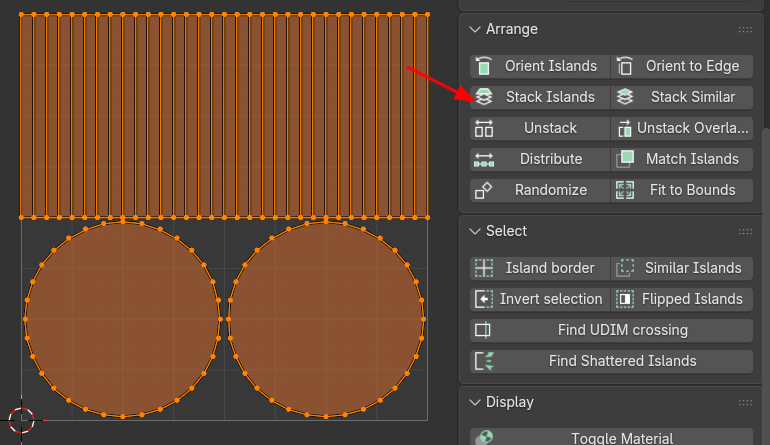Grab the Select panel drag handle dots
The image size is (770, 445).
pos(745,232)
